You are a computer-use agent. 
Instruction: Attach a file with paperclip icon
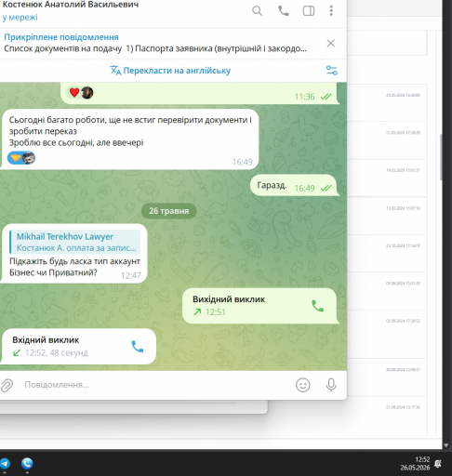[x=7, y=385]
